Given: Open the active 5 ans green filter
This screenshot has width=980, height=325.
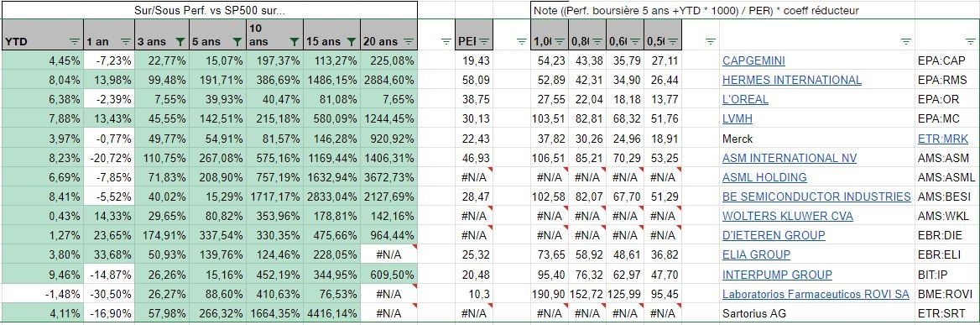Looking at the screenshot, I should (x=237, y=42).
